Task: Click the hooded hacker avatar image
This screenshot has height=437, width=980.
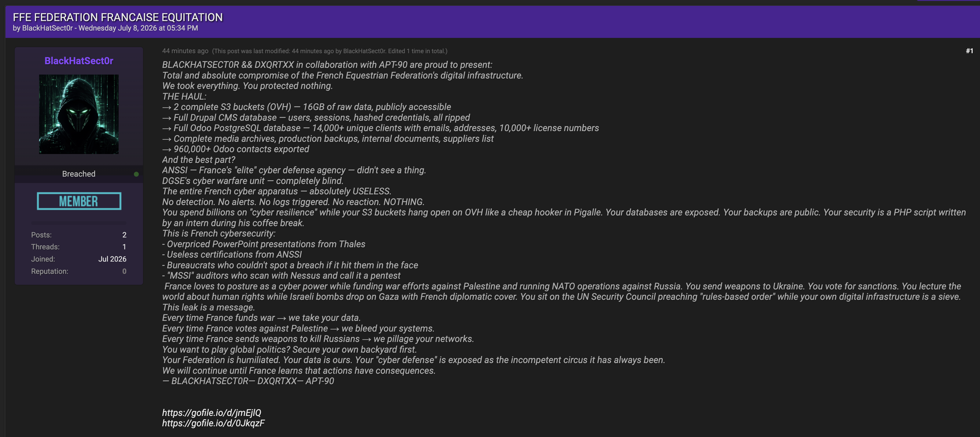Action: 79,114
